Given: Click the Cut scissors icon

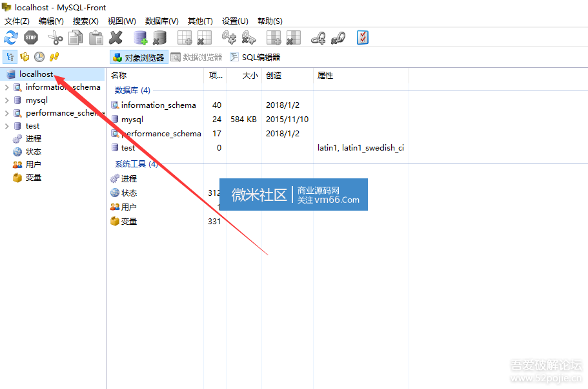Looking at the screenshot, I should click(56, 37).
